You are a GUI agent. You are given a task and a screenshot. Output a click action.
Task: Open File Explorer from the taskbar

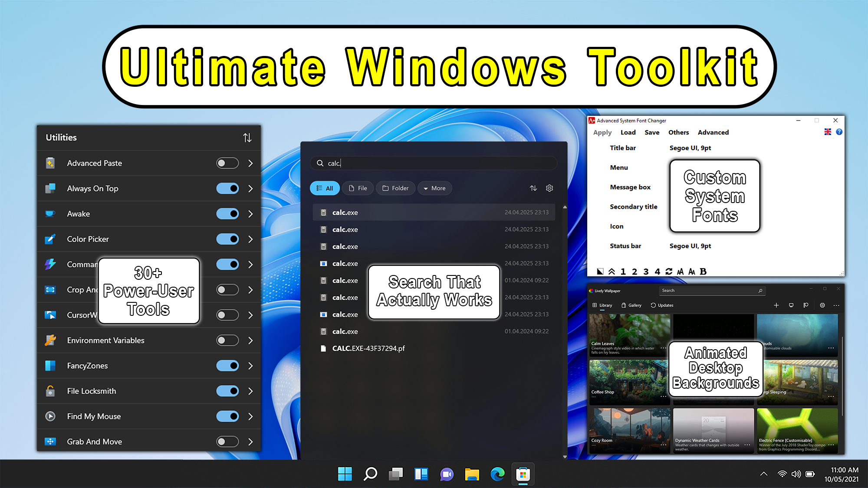[472, 474]
